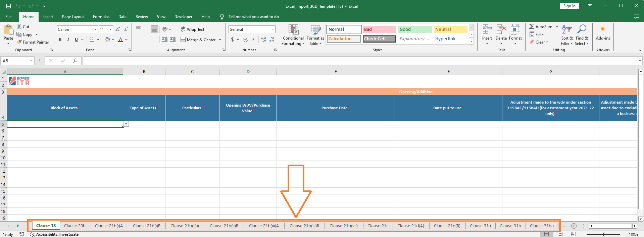Open the Name Box dropdown for A5
Screen dimensions: 644x237
[31, 61]
